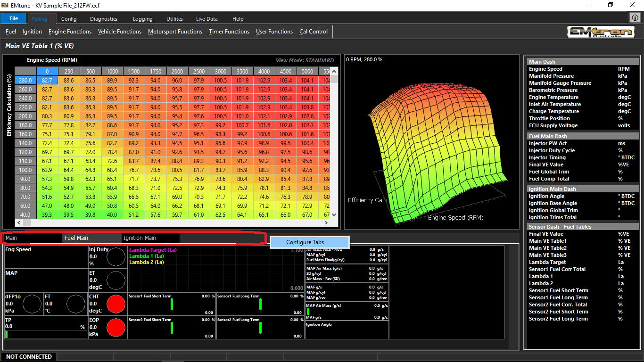Click the TP throttle position bar
The width and height of the screenshot is (644, 362).
point(45,334)
